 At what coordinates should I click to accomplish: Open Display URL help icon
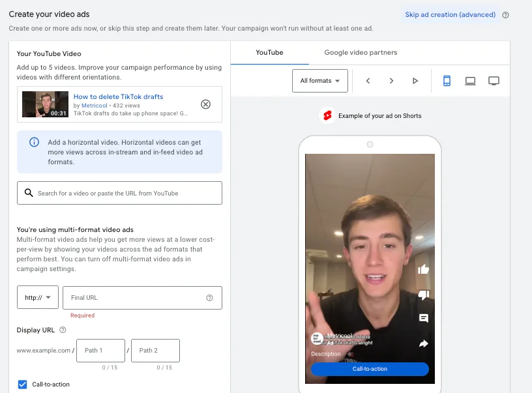click(x=63, y=330)
